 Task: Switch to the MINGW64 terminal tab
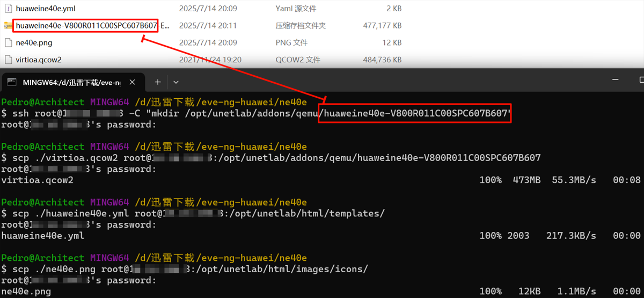(x=74, y=82)
